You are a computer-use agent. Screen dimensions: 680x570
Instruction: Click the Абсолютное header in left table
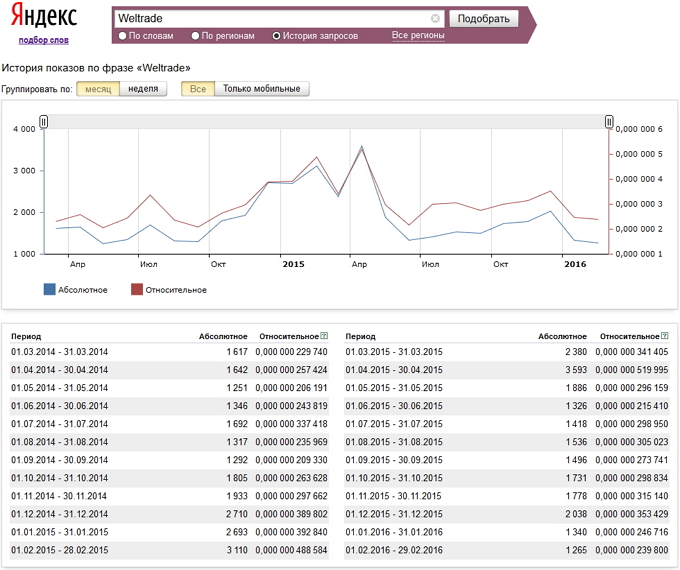[x=223, y=336]
